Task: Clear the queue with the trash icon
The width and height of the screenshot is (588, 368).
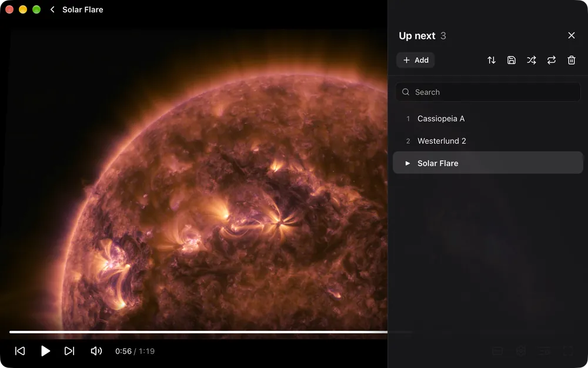Action: pyautogui.click(x=571, y=60)
